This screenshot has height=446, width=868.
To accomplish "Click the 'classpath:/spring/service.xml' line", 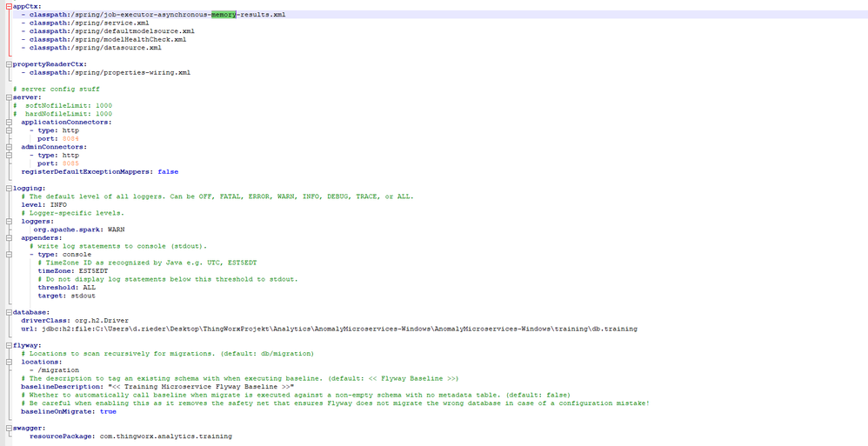I will (x=85, y=23).
